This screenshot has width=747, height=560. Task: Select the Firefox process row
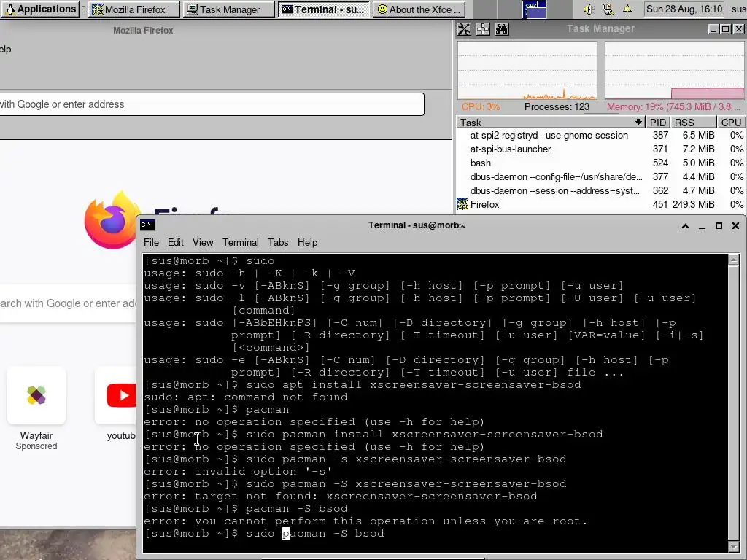click(x=601, y=204)
